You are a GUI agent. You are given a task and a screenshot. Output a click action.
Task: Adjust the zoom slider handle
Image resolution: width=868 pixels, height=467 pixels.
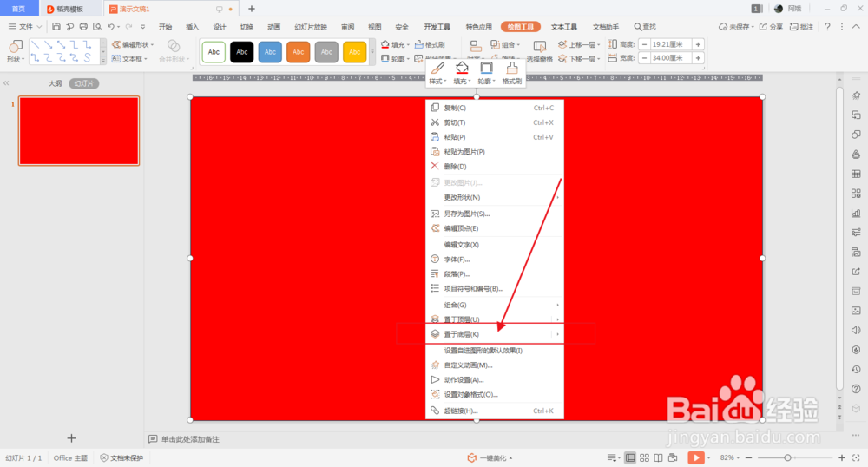point(787,457)
